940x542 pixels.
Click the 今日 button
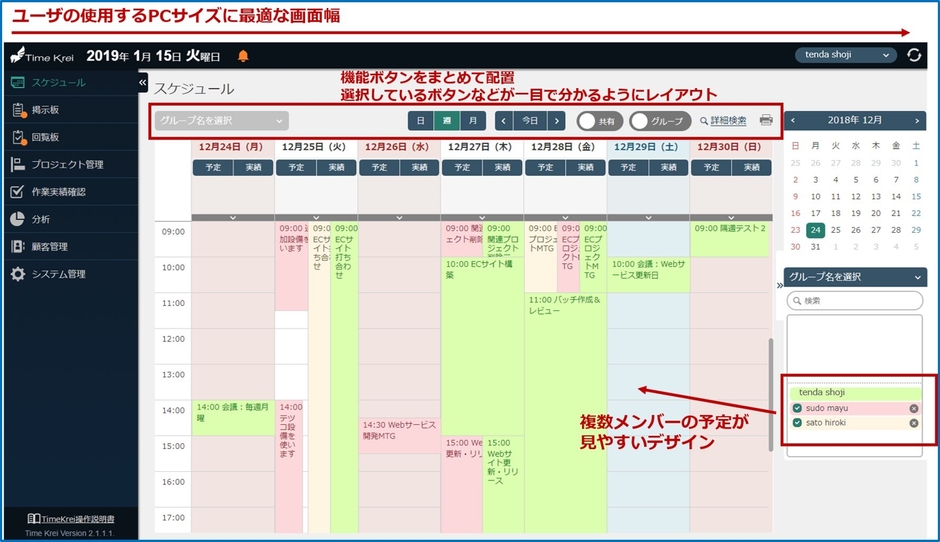coord(530,121)
